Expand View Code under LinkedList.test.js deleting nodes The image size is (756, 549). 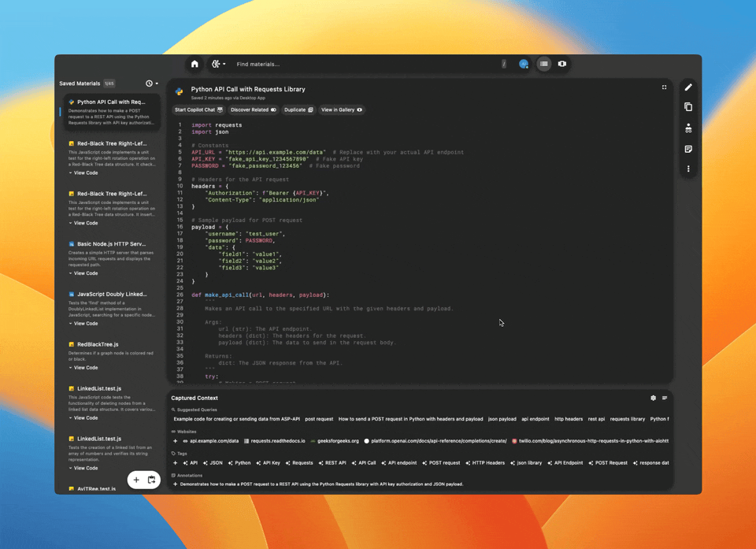pyautogui.click(x=83, y=418)
